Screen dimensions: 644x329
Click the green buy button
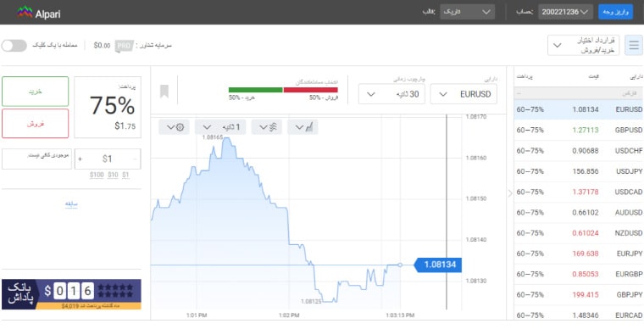[x=36, y=92]
